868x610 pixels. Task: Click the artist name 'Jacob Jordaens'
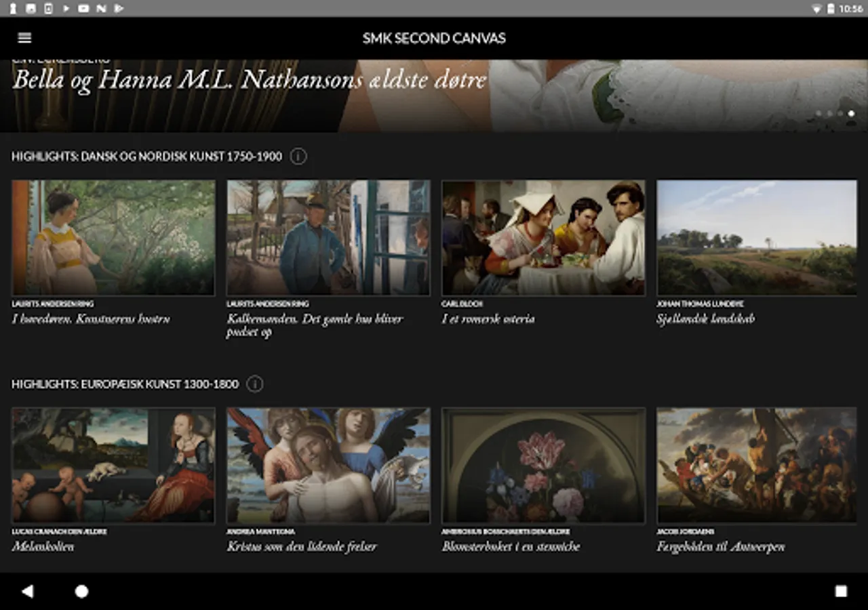685,531
